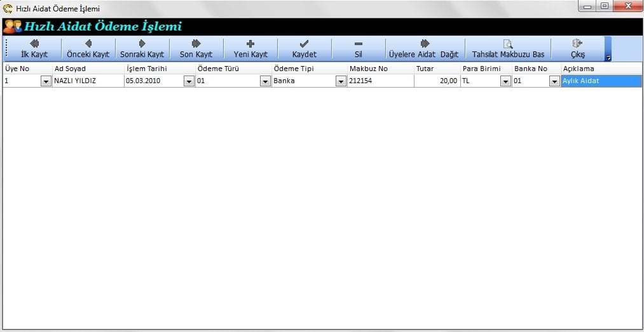Open the Para Birimi TL dropdown
The height and width of the screenshot is (332, 644).
click(505, 81)
